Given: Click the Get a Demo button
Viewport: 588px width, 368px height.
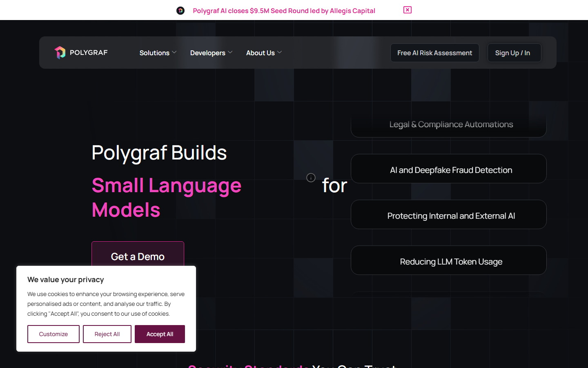Looking at the screenshot, I should tap(138, 256).
